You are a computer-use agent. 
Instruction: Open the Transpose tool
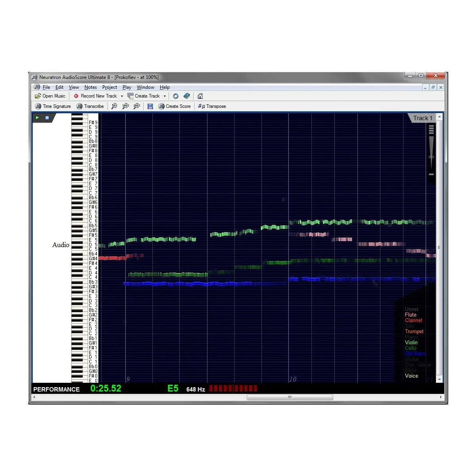(x=212, y=106)
